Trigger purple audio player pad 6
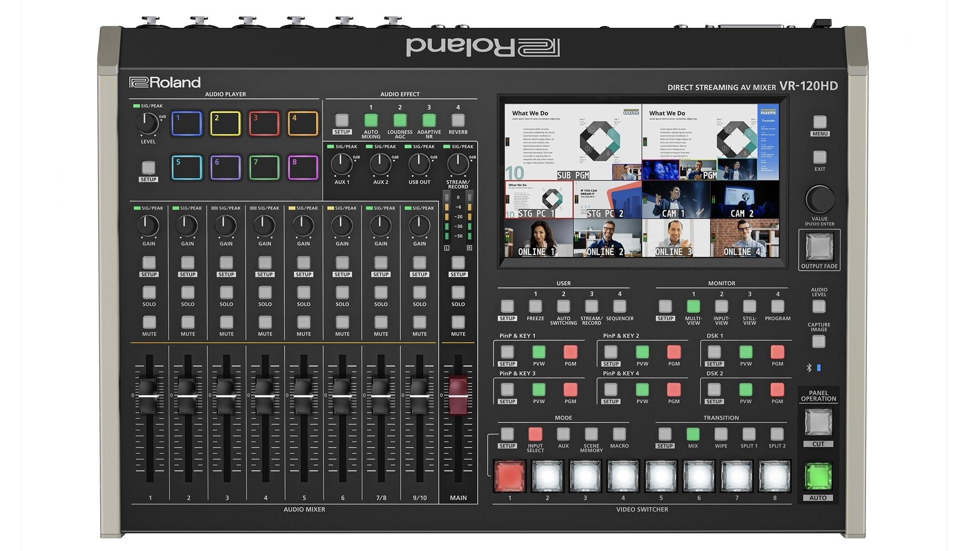This screenshot has height=551, width=980. [225, 167]
